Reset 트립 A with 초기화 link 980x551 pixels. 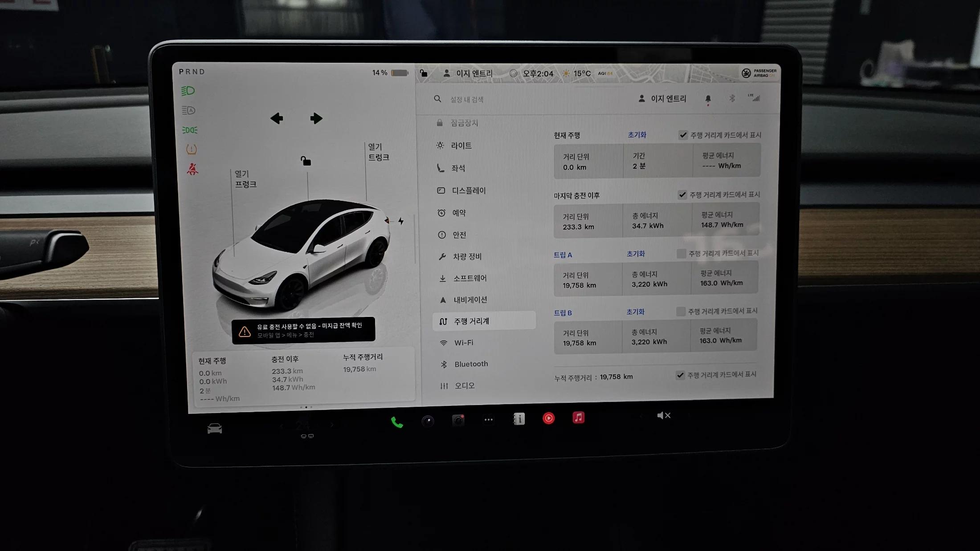635,254
